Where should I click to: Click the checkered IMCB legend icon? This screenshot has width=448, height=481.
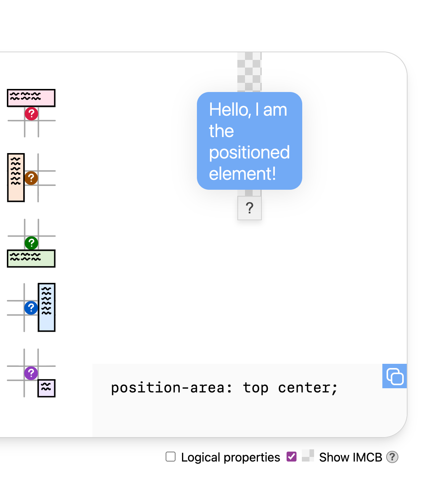point(308,456)
